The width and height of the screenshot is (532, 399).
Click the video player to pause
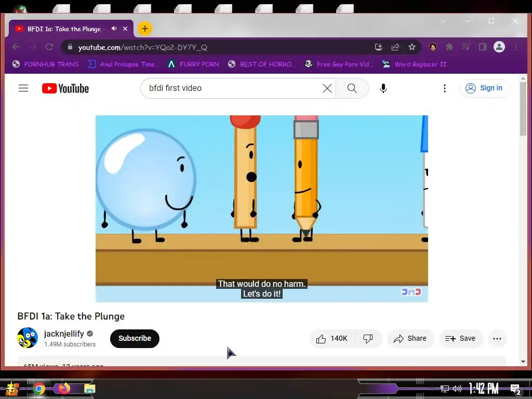click(262, 208)
